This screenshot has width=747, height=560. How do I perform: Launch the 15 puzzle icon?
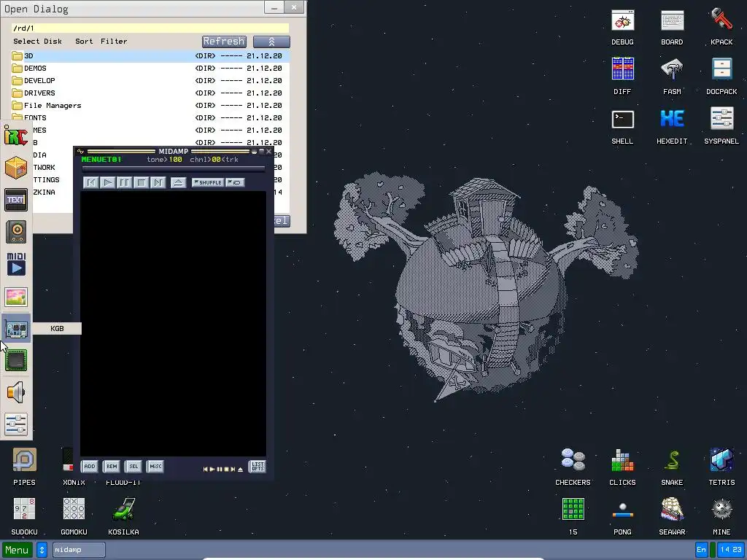point(573,516)
